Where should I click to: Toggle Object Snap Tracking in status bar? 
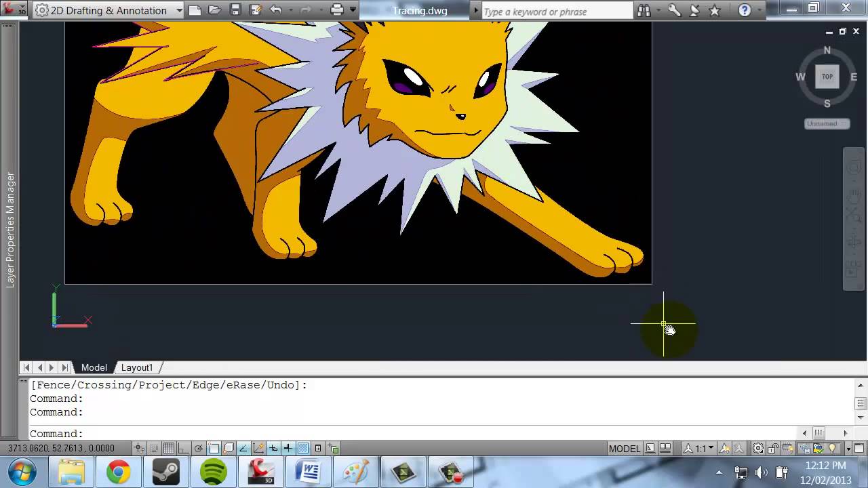click(x=243, y=448)
